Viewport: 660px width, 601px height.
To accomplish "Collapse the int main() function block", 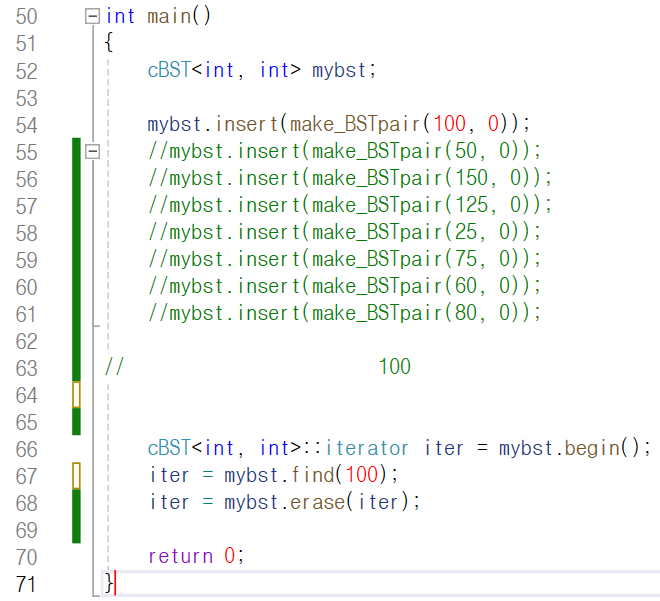I will (x=92, y=16).
